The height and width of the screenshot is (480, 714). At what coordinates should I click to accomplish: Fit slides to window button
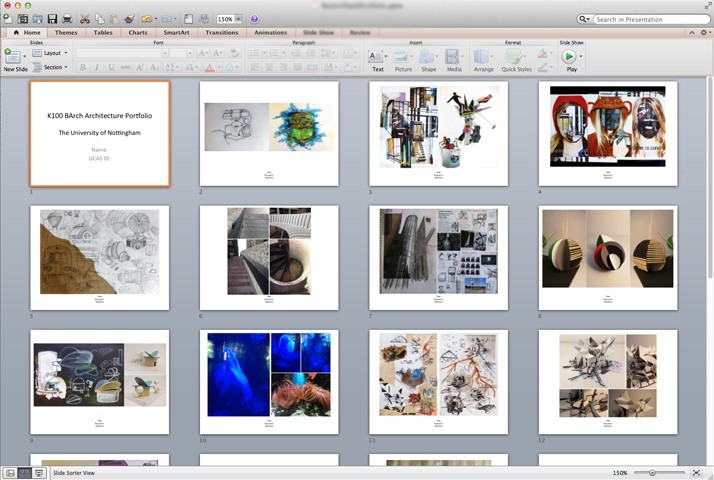point(696,473)
